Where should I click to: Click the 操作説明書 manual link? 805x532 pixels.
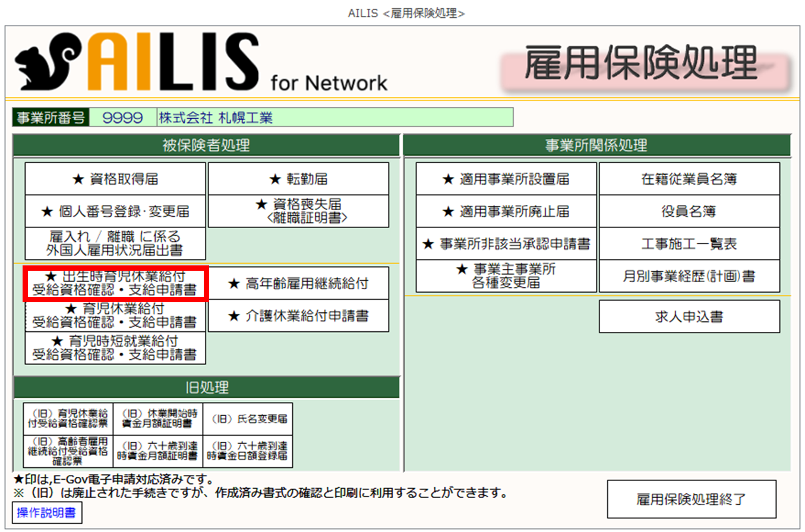(47, 513)
